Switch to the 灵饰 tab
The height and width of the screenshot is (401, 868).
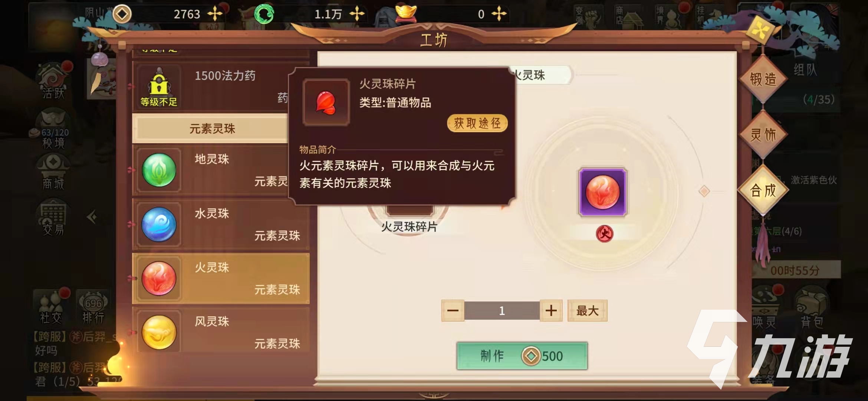coord(763,134)
